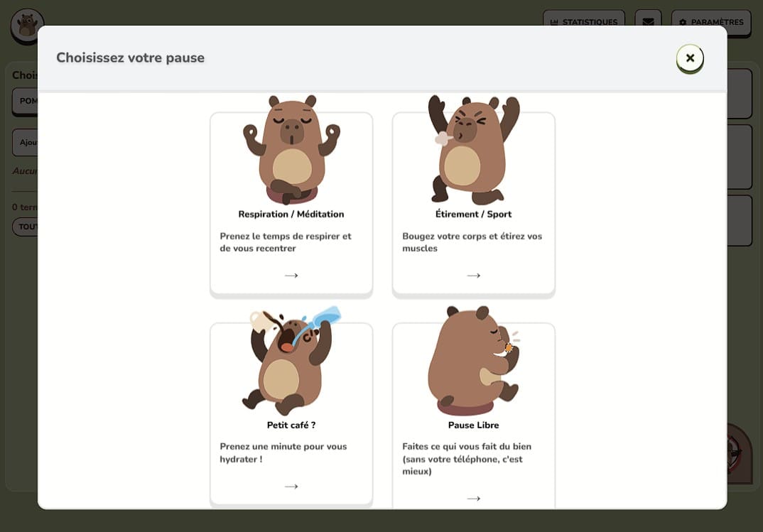Choose the 'Petit café ?' break title

[291, 425]
